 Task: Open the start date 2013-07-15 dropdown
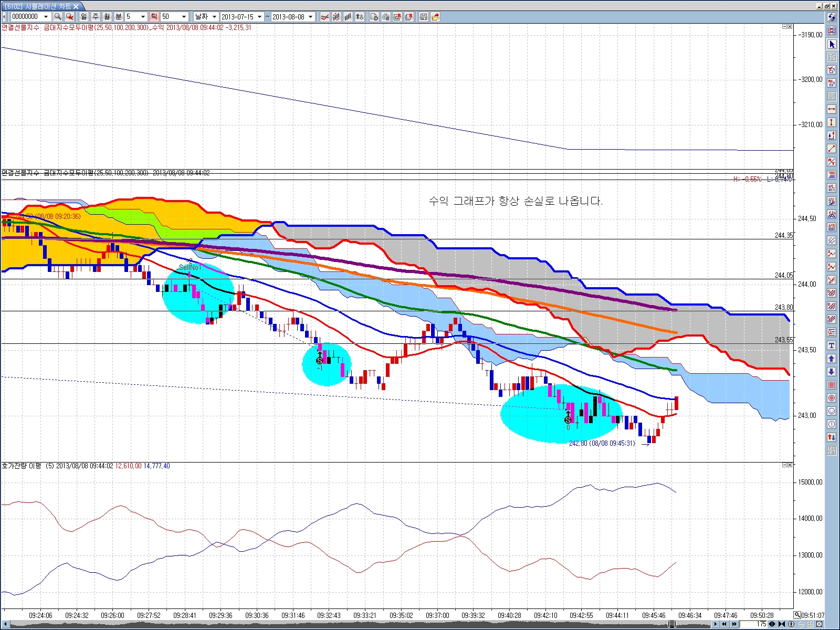pos(259,17)
